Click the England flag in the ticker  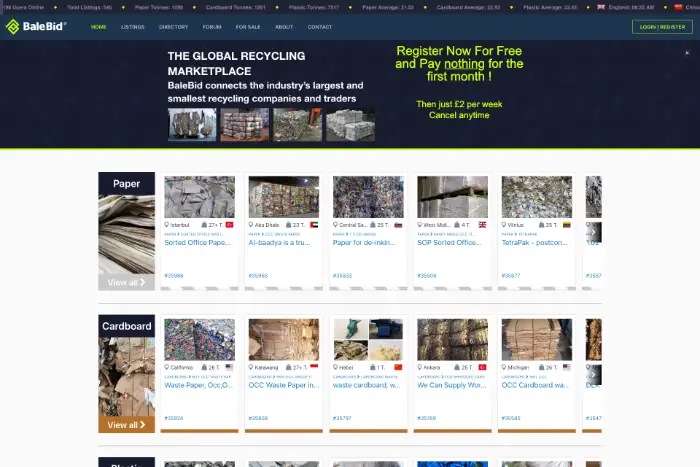(x=601, y=7)
